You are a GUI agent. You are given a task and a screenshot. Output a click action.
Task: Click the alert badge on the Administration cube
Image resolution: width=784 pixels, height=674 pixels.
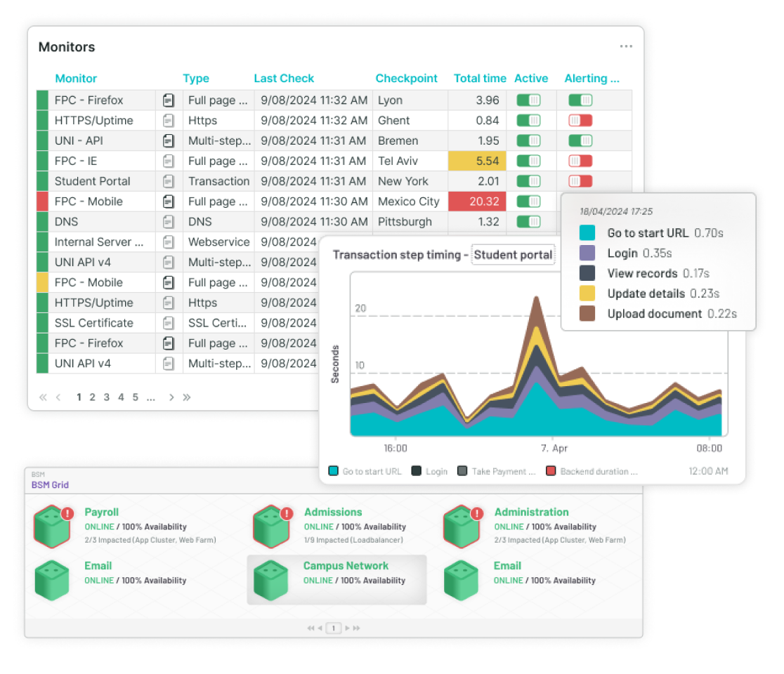[478, 513]
